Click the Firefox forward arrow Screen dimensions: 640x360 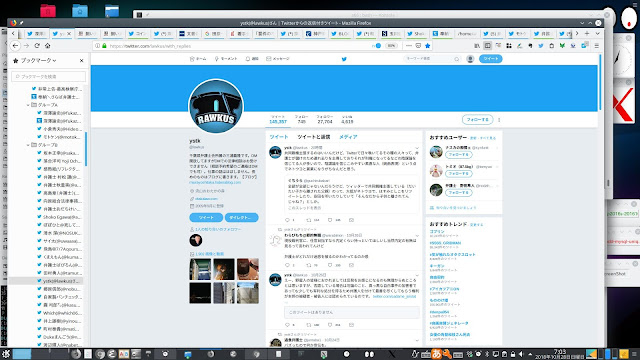click(x=27, y=46)
